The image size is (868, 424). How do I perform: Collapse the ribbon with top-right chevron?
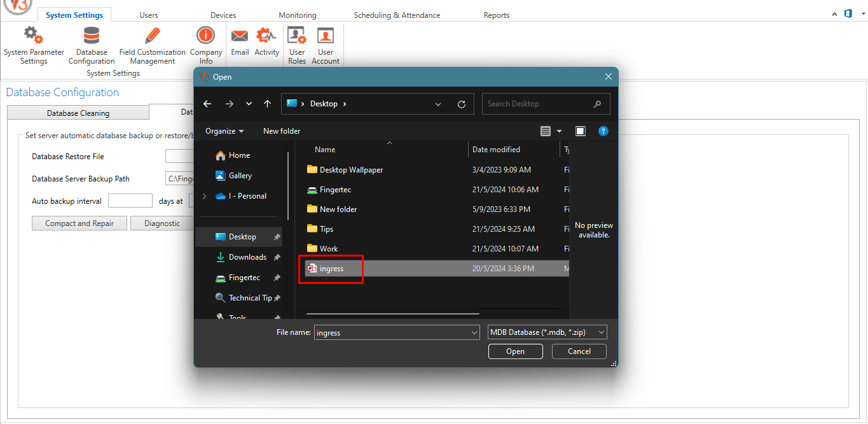[x=834, y=14]
